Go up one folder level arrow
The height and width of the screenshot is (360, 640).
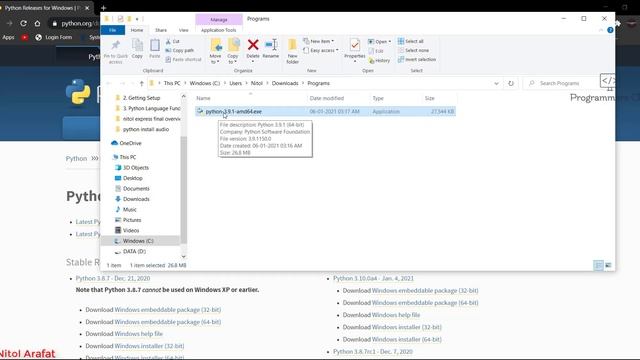click(x=142, y=83)
